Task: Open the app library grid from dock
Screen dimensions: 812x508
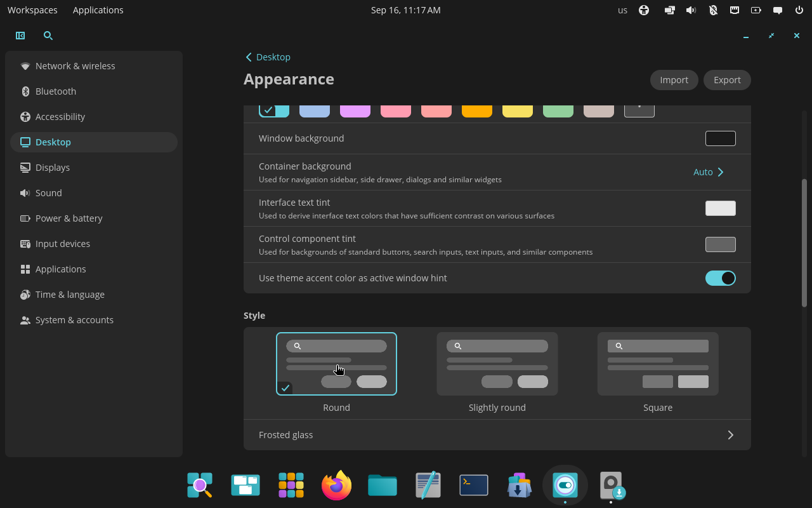Action: coord(291,485)
